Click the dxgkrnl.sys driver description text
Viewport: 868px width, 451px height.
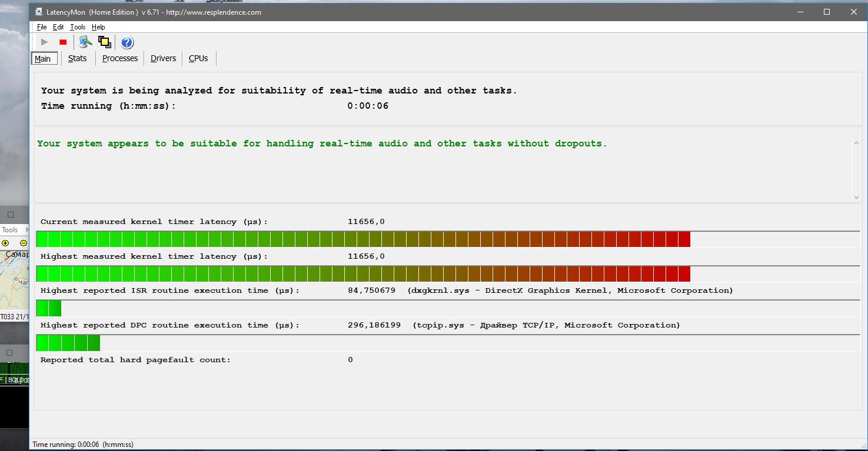570,290
